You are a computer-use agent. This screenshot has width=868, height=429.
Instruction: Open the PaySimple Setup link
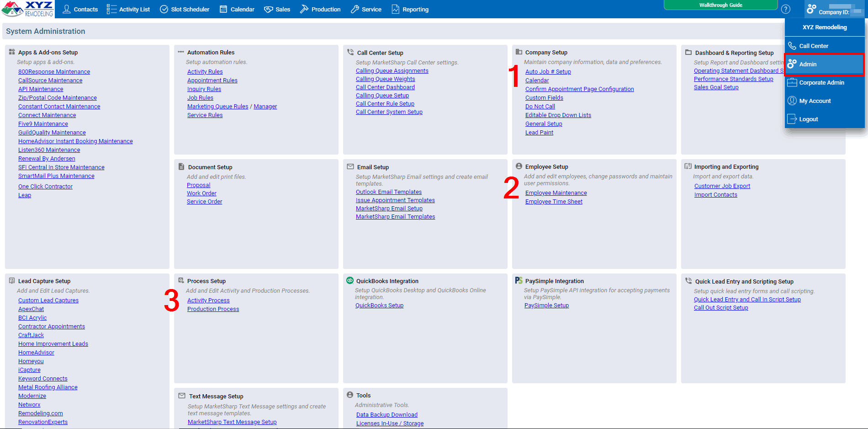point(546,306)
